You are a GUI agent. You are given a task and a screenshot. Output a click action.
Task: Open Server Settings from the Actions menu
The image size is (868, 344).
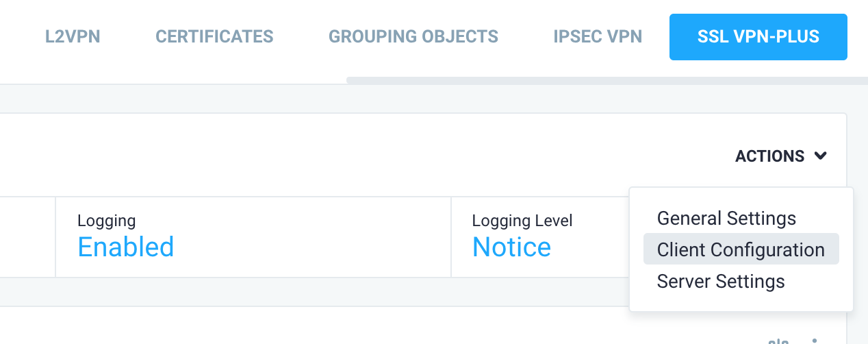coord(721,282)
